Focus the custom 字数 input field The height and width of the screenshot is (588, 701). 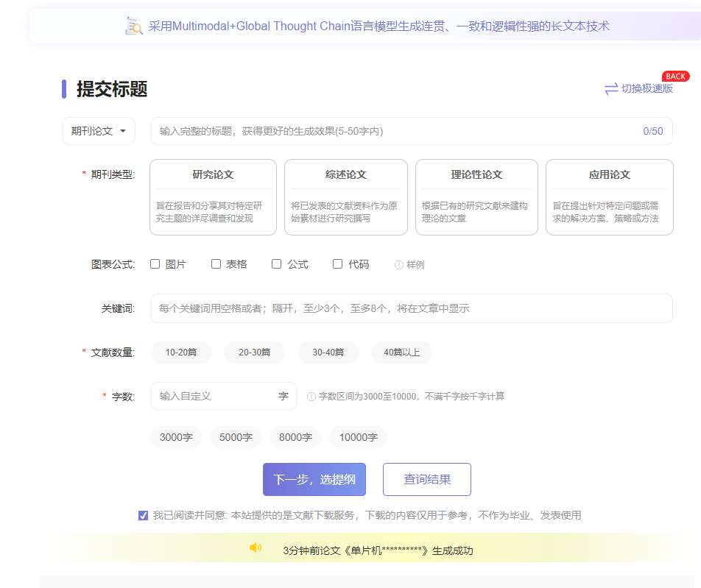(x=224, y=396)
